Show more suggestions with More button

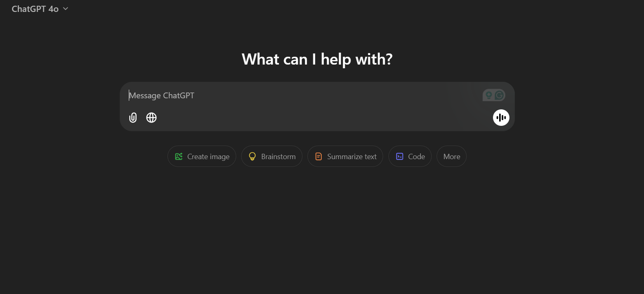tap(451, 156)
